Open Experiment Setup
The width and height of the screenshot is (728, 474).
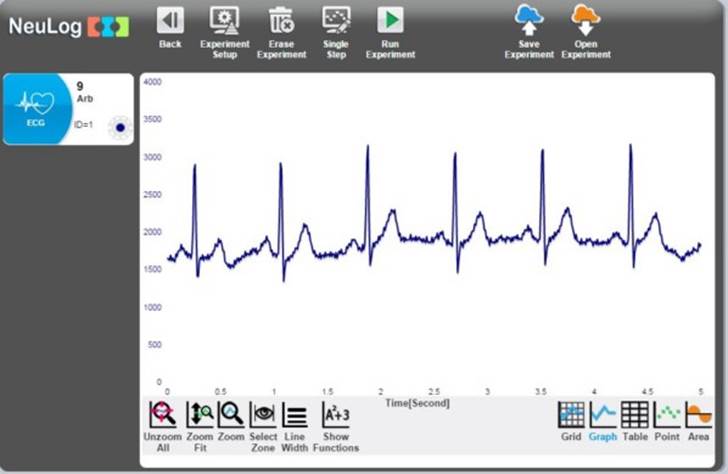(x=225, y=21)
